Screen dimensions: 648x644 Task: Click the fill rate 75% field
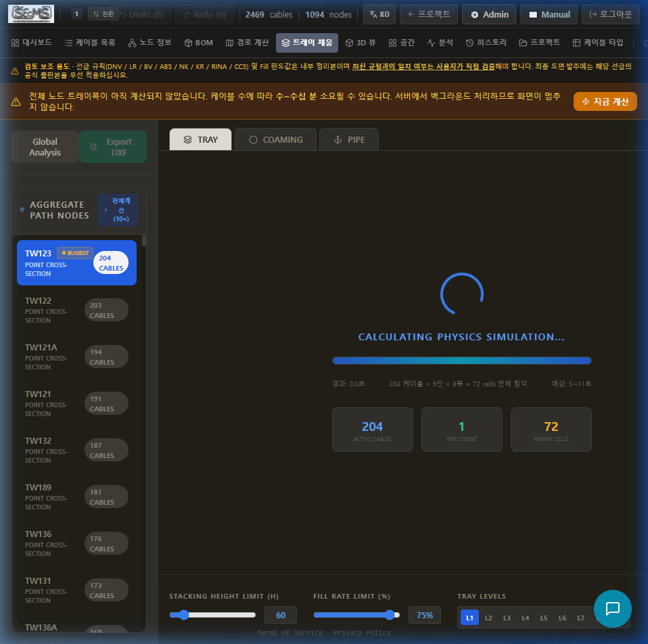424,615
